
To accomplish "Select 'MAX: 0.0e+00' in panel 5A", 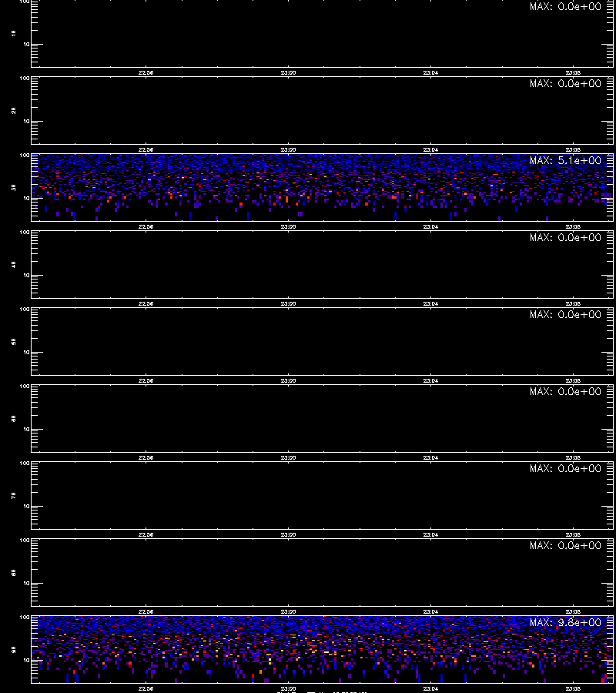I will 565,314.
